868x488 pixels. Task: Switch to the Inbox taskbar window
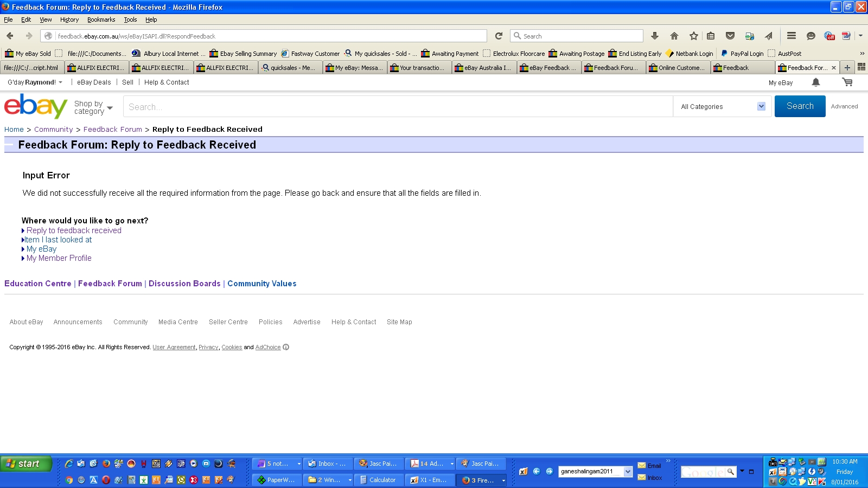328,464
